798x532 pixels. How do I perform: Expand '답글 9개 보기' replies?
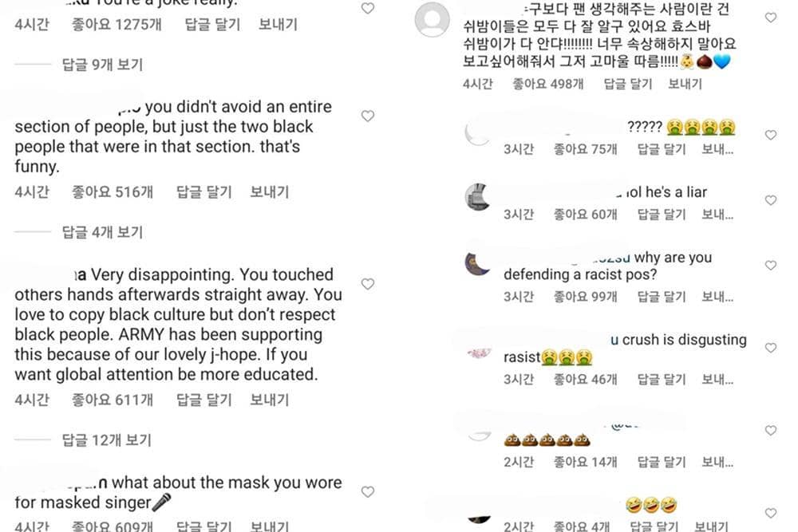tap(102, 65)
